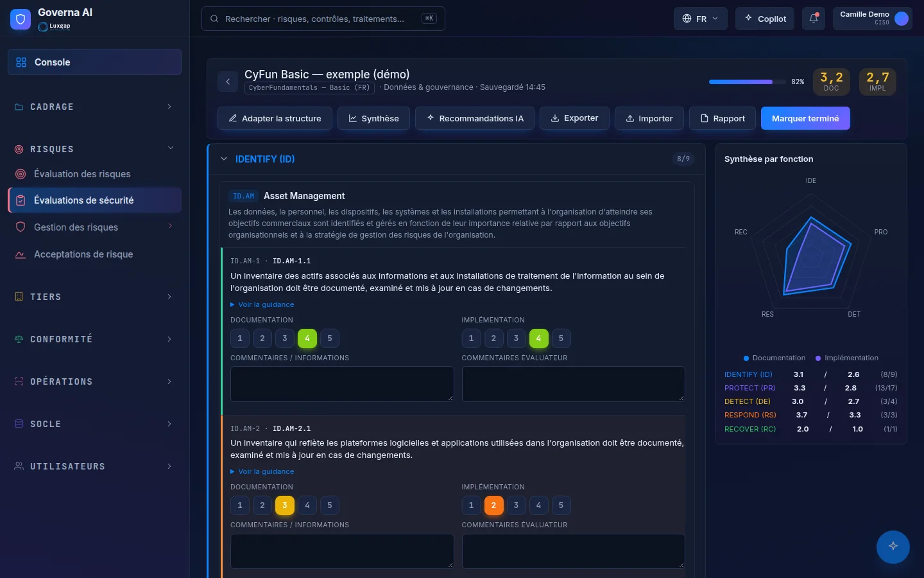Open Acceptations de risque page
The width and height of the screenshot is (924, 578).
[x=94, y=254]
